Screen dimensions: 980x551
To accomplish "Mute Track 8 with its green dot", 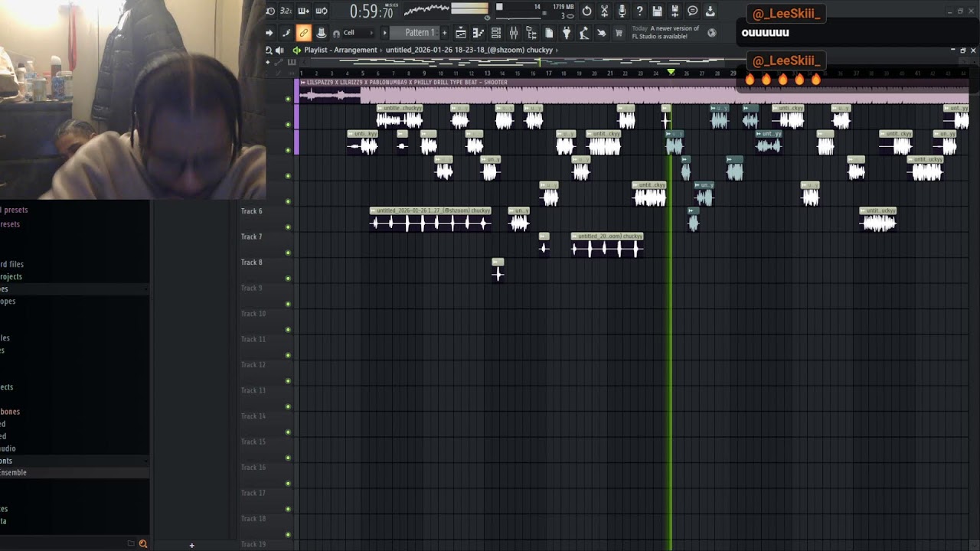I will [288, 279].
